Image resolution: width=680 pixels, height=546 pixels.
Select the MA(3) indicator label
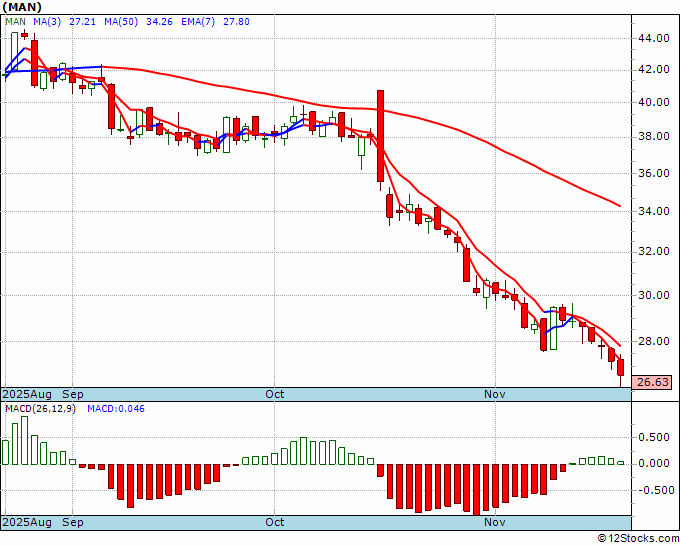(47, 22)
